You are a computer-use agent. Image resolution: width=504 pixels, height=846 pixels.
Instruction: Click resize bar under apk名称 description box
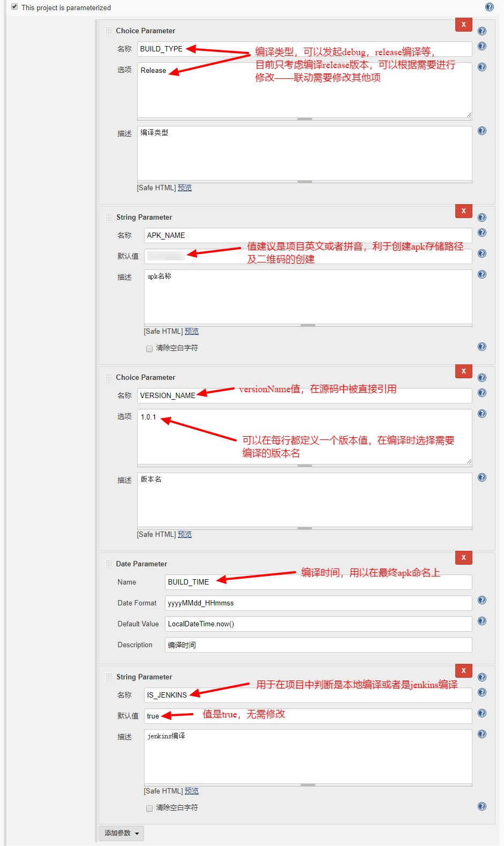click(308, 325)
